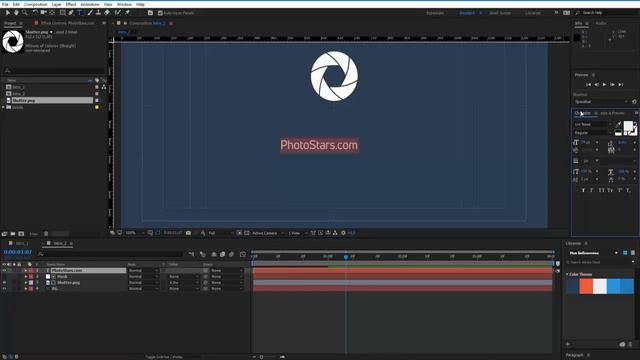Expand the Shutter.png layer properties
Viewport: 640px width, 360px height.
point(26,282)
